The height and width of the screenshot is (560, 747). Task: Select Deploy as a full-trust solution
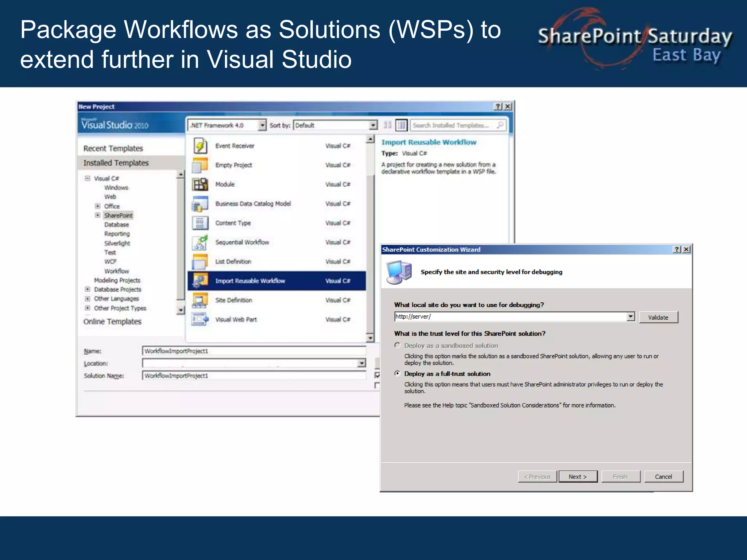(x=398, y=373)
